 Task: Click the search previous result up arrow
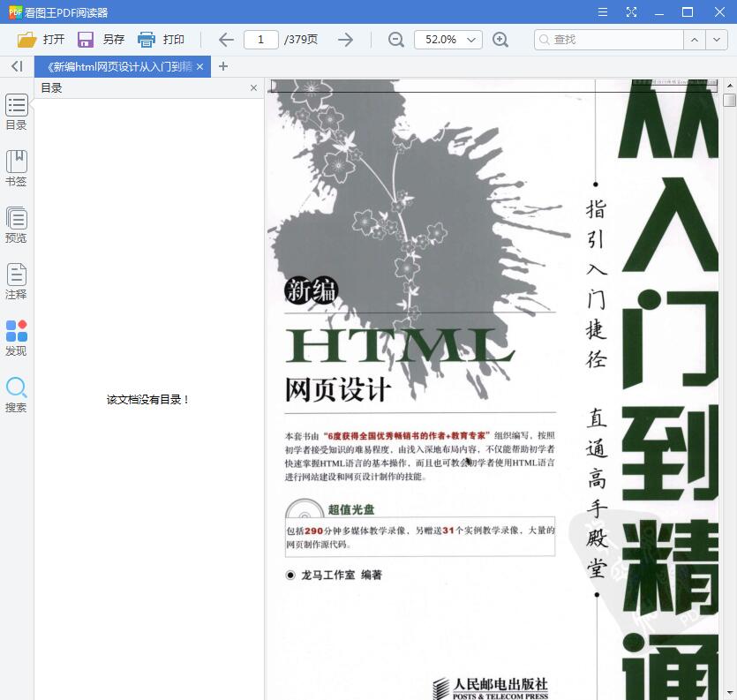coord(696,40)
